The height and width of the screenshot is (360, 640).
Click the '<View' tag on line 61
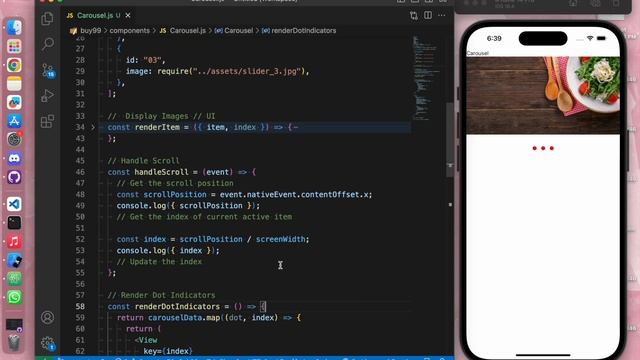pos(146,340)
